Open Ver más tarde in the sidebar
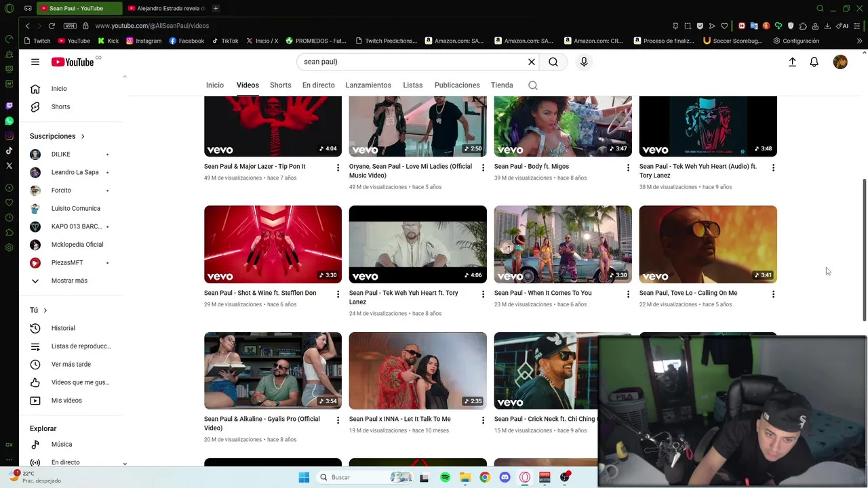 pyautogui.click(x=71, y=364)
